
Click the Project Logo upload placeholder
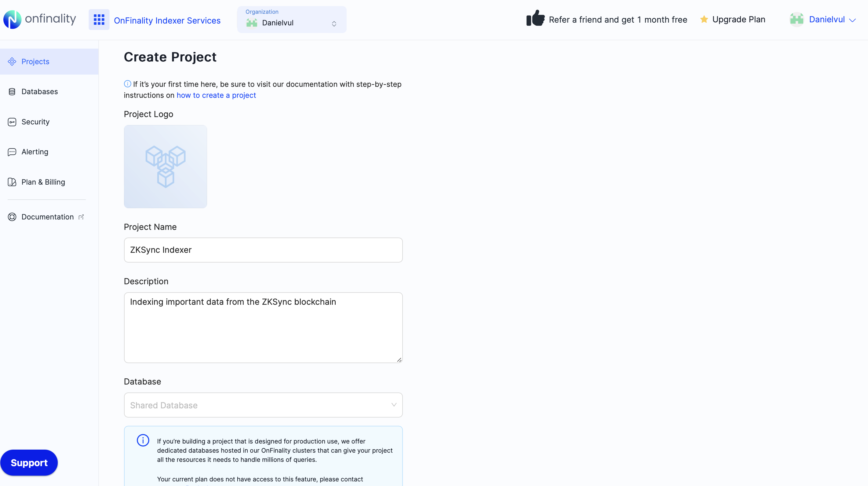tap(165, 167)
